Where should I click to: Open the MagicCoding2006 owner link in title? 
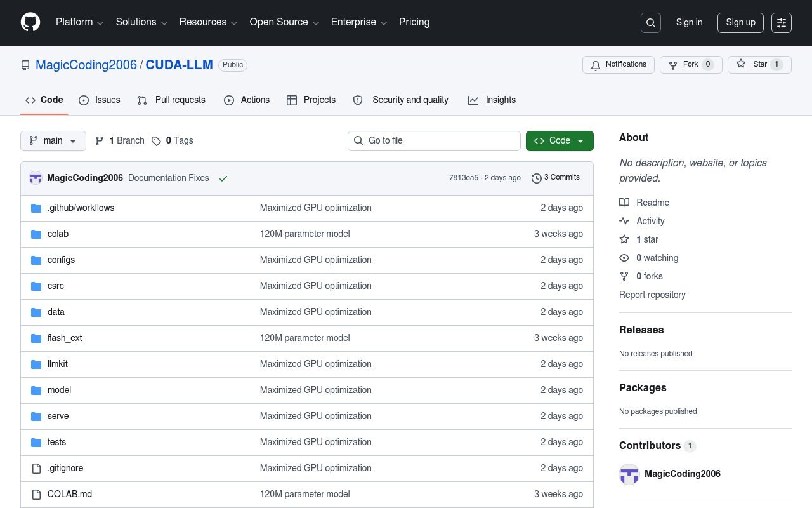86,65
